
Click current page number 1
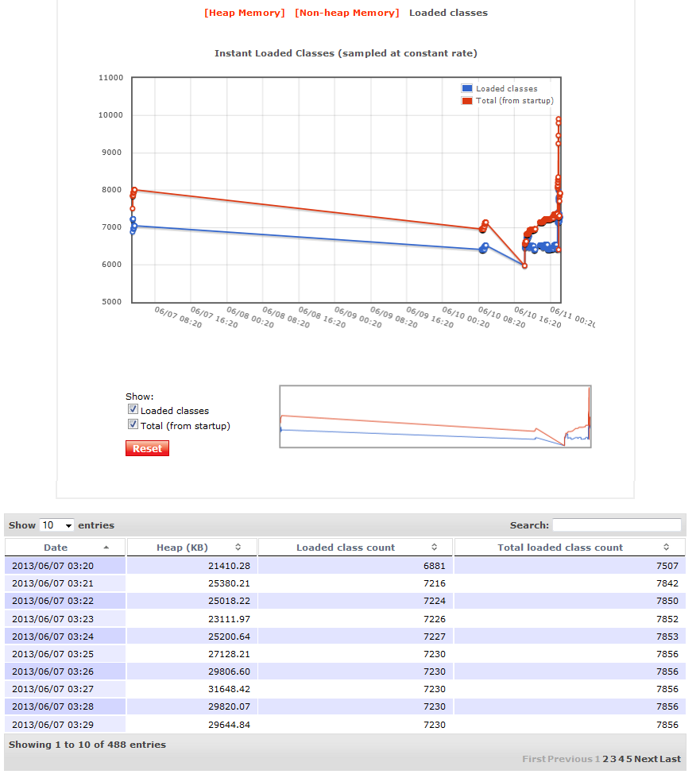pyautogui.click(x=598, y=759)
